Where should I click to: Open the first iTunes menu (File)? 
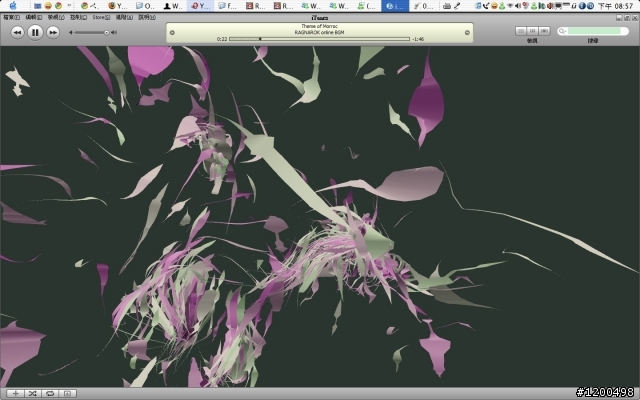11,18
